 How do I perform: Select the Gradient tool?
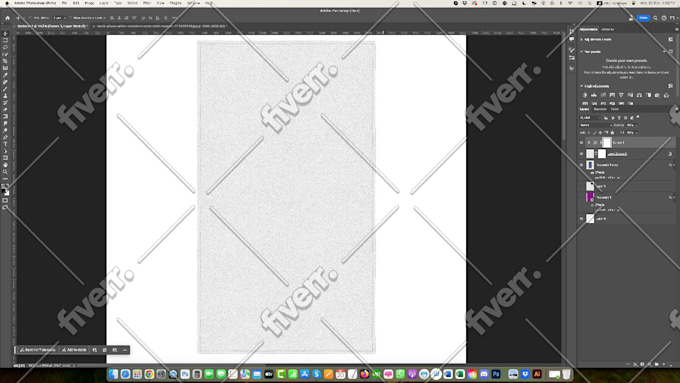click(5, 117)
